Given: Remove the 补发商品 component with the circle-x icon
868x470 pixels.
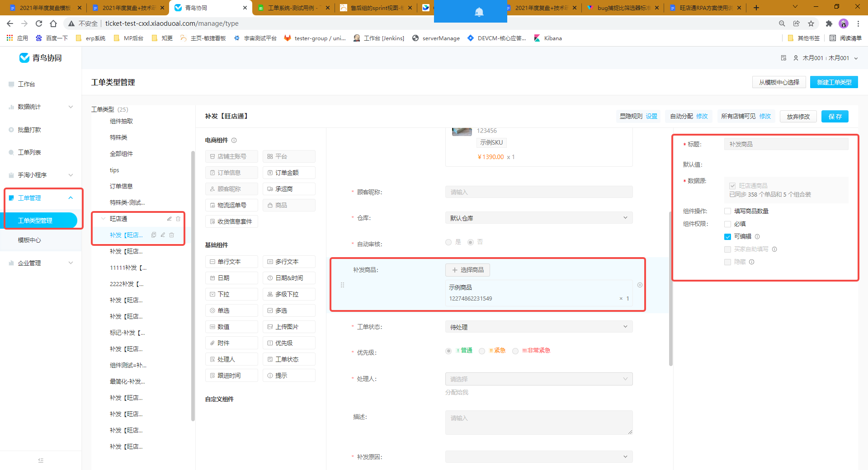Looking at the screenshot, I should pos(640,285).
